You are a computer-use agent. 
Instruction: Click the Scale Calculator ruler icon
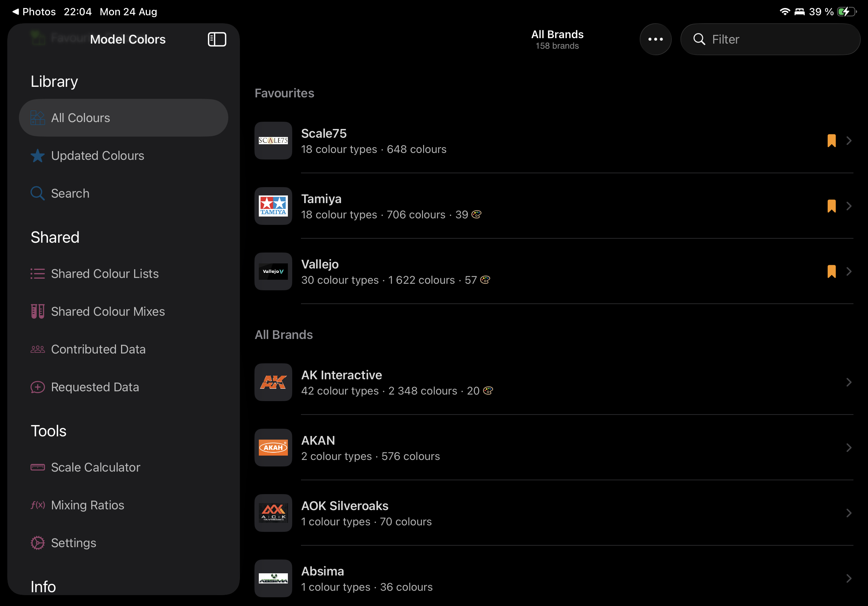coord(38,467)
